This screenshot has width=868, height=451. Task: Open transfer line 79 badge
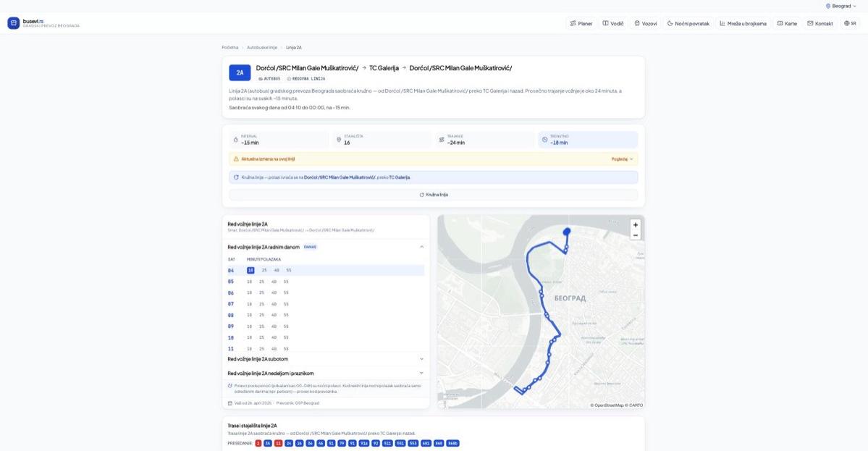(342, 443)
